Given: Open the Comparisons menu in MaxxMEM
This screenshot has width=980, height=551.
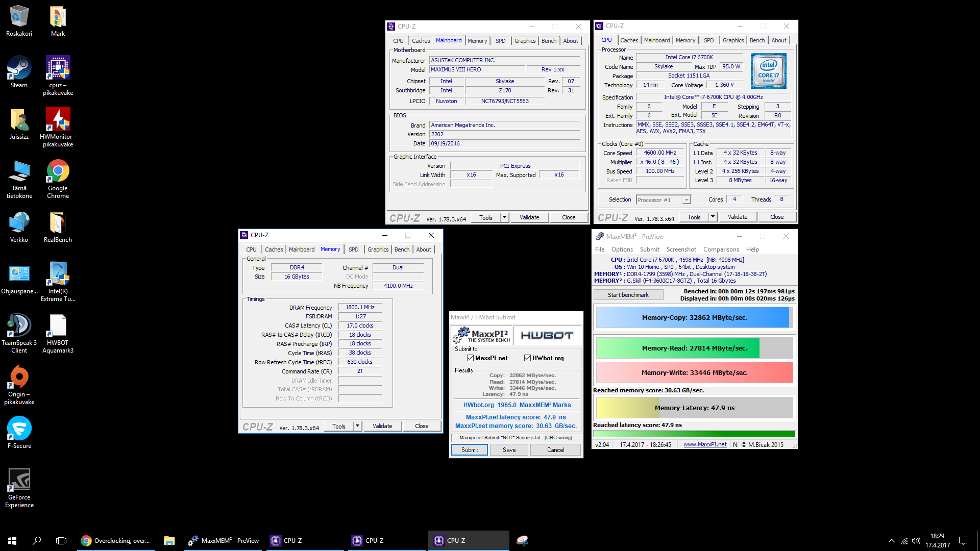Looking at the screenshot, I should 721,249.
